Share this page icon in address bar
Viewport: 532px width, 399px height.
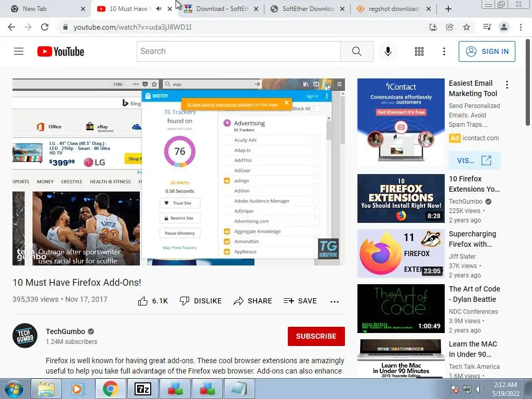[x=449, y=27]
